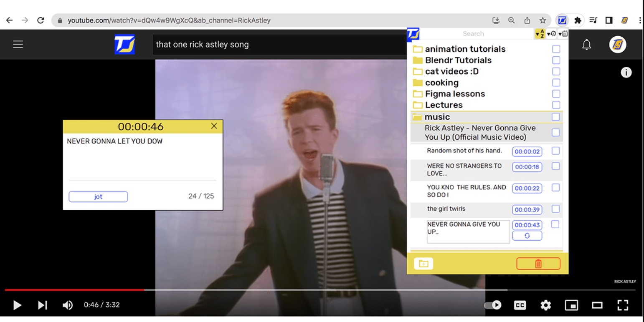Check the animation tutorials folder checkbox
This screenshot has width=644, height=322.
coord(556,49)
